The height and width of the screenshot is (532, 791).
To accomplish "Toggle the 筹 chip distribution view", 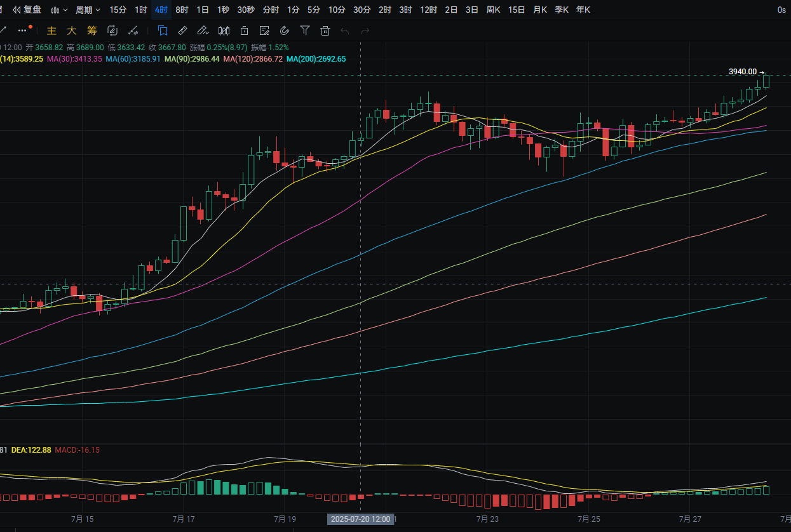I will click(x=92, y=30).
